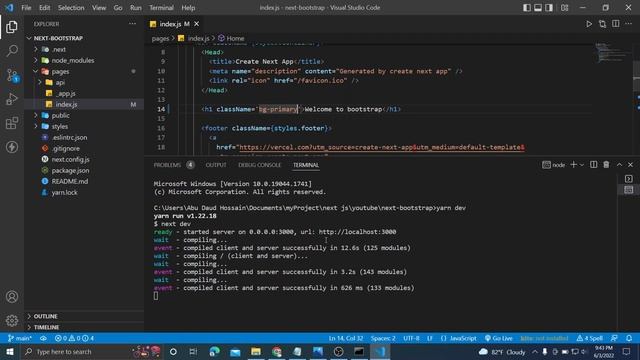Screen dimensions: 640x360
Task: Expand the styles folder
Action: click(36, 126)
